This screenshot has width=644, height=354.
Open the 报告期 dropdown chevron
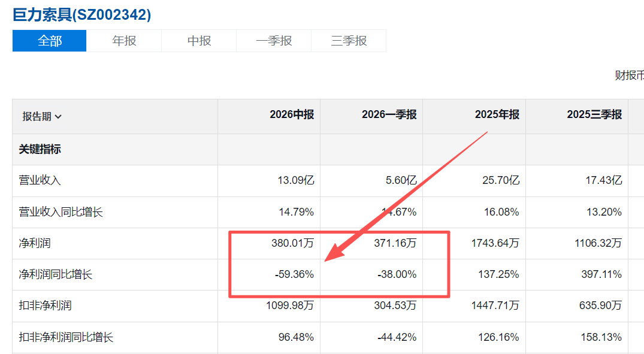click(58, 117)
